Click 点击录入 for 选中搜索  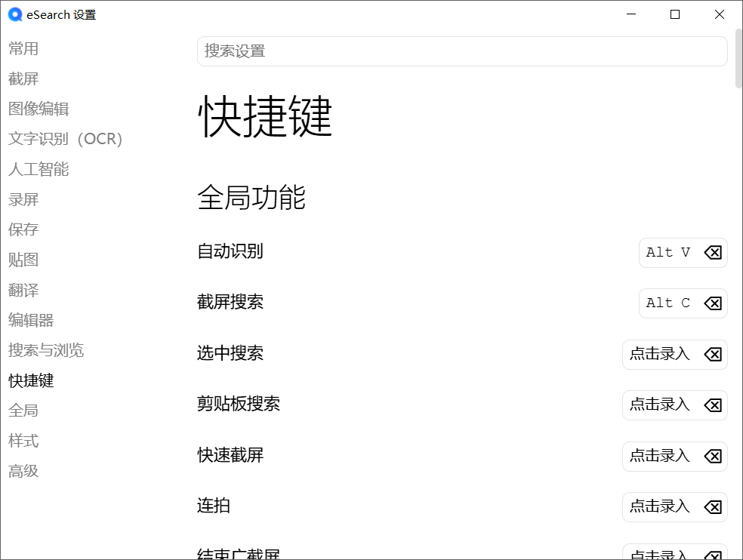(660, 355)
